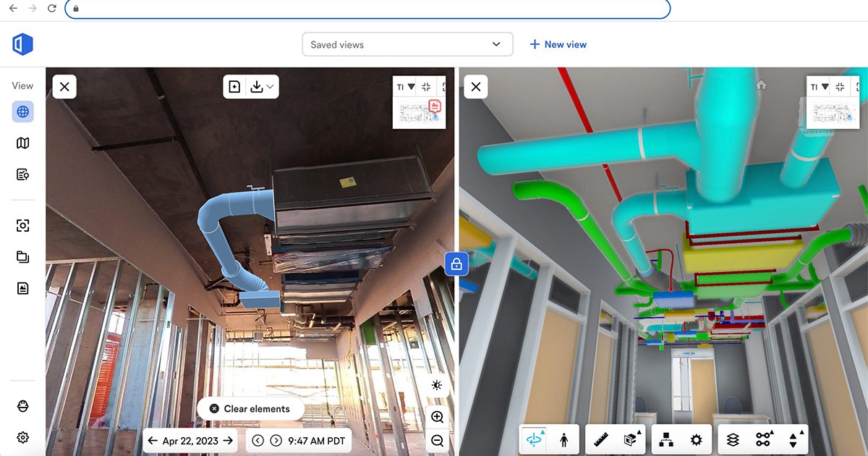Adjust brightness with the sun icon
This screenshot has height=456, width=868.
tap(436, 385)
